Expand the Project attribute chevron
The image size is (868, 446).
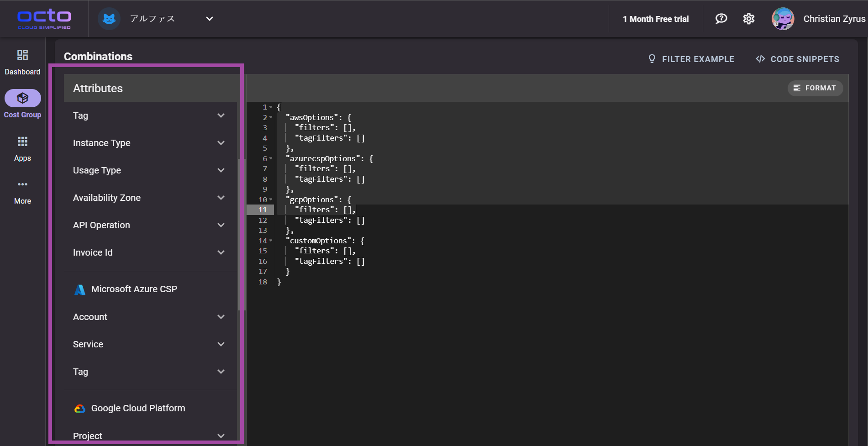click(x=221, y=436)
